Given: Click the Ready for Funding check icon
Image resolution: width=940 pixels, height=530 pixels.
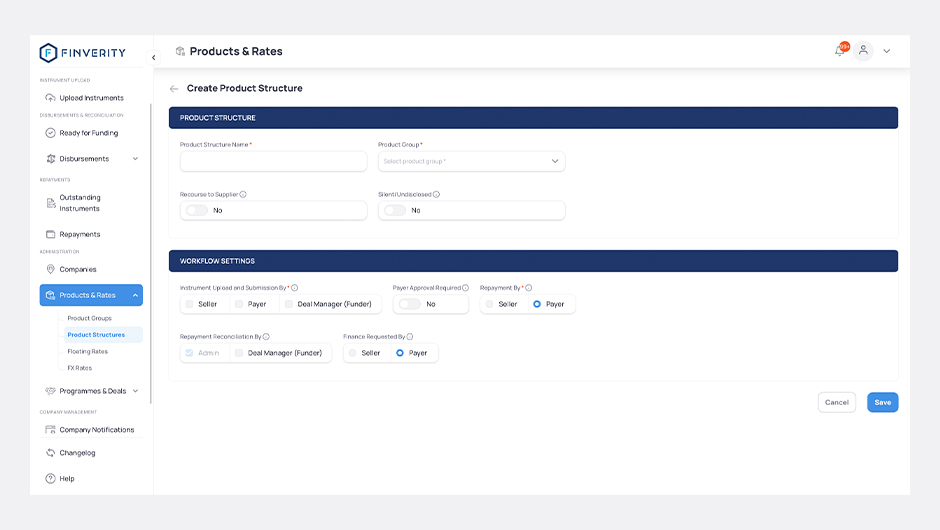Looking at the screenshot, I should [50, 133].
